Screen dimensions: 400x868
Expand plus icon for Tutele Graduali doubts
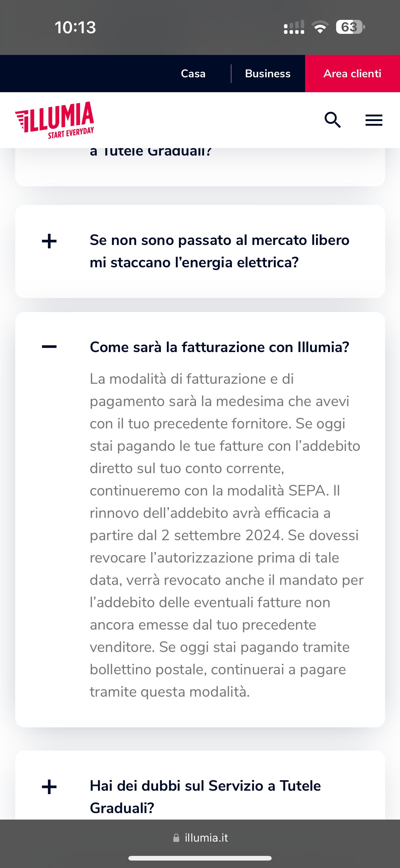pyautogui.click(x=49, y=787)
